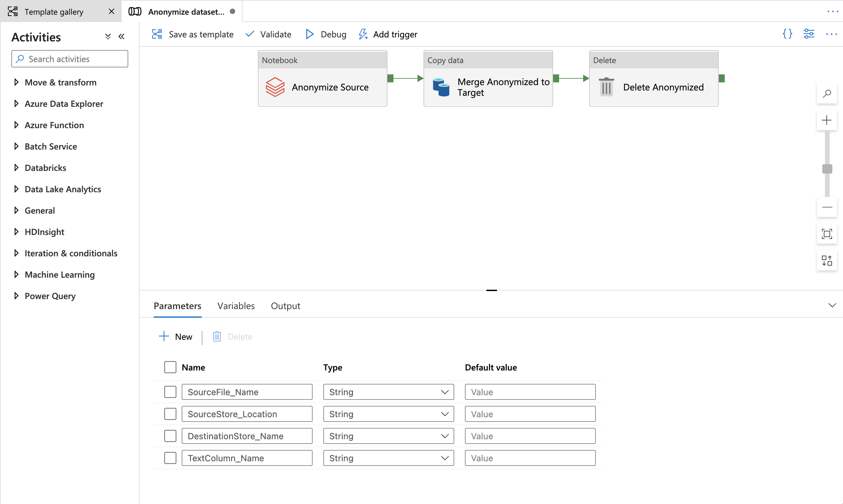Close the Template gallery tab

(x=111, y=12)
